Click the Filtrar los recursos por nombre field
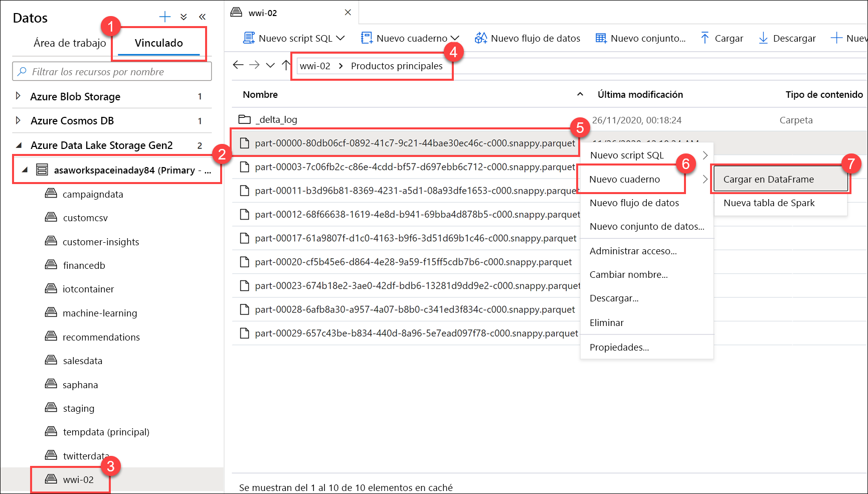868x494 pixels. pyautogui.click(x=112, y=72)
